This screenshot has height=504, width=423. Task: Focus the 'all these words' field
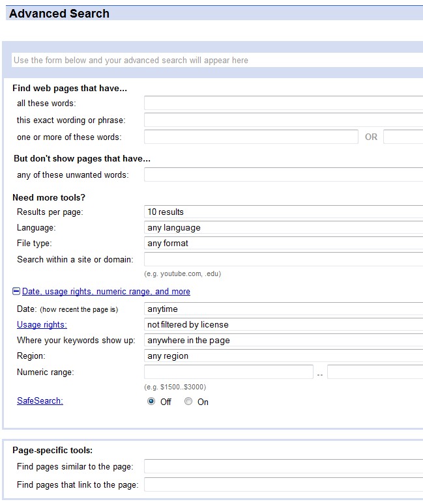point(284,103)
